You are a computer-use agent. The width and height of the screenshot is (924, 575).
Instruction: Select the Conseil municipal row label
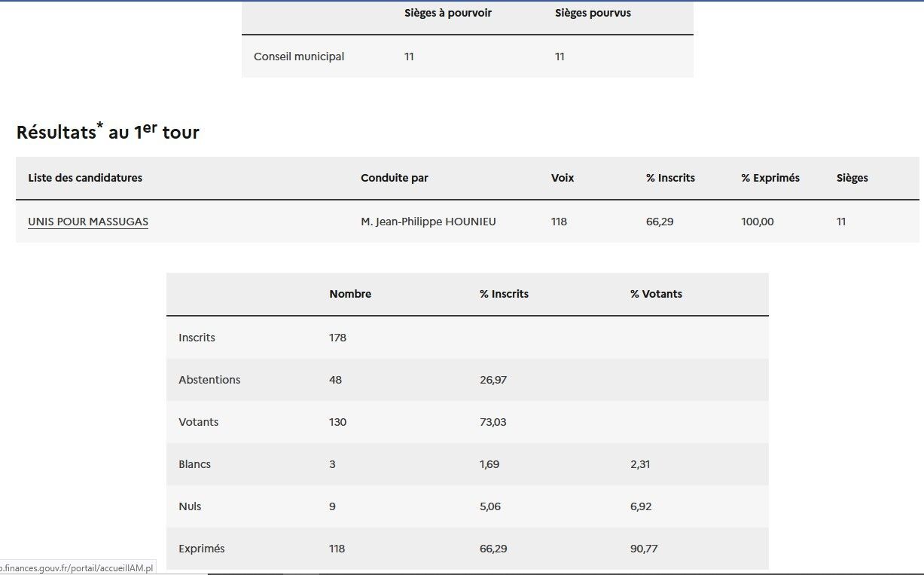click(x=299, y=57)
